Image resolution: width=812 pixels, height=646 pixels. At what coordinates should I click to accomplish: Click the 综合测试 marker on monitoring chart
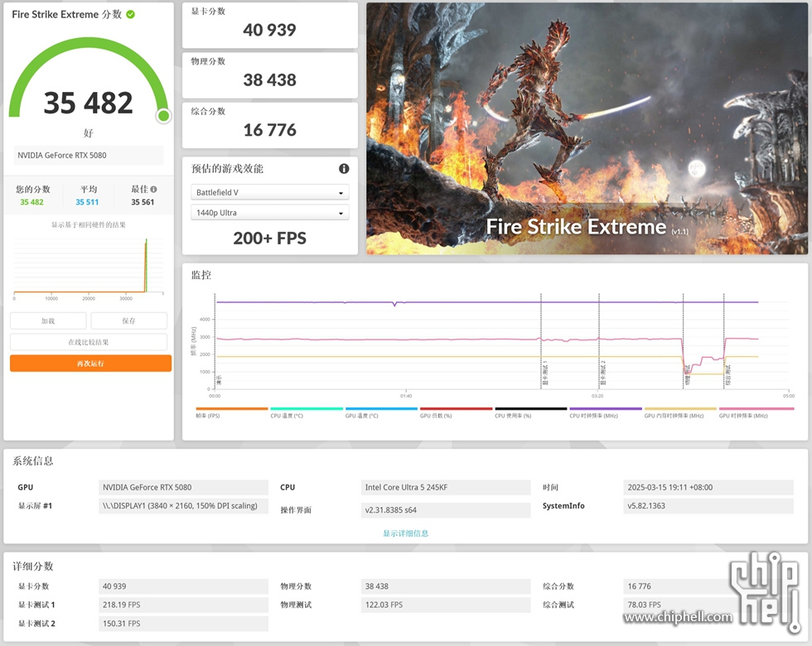[728, 374]
